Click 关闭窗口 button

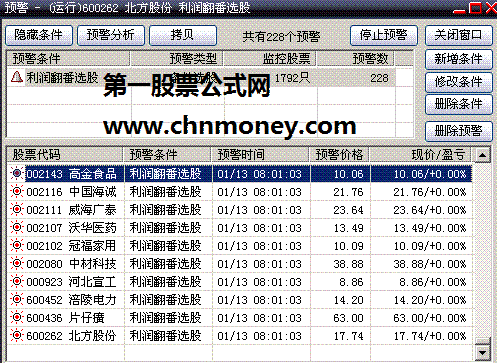pos(459,35)
